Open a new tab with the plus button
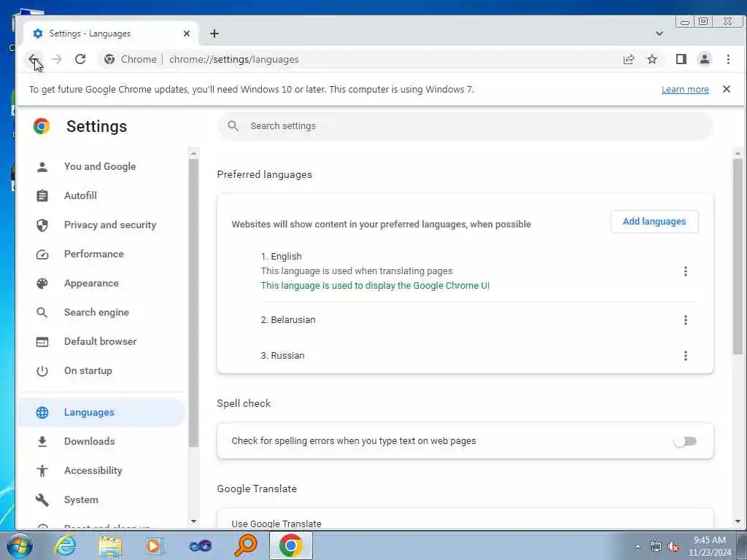This screenshot has height=560, width=747. pos(214,34)
